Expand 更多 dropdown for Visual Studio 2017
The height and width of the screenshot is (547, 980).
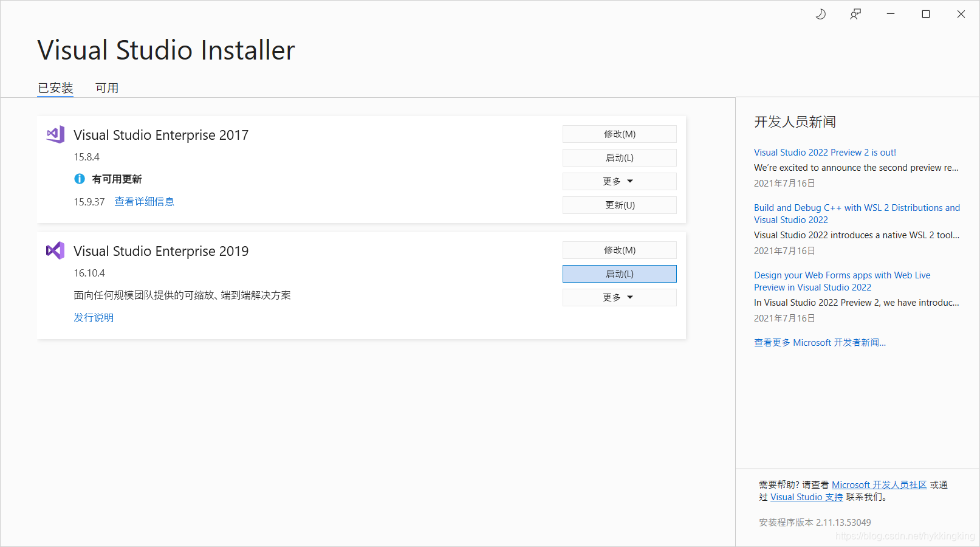click(620, 181)
